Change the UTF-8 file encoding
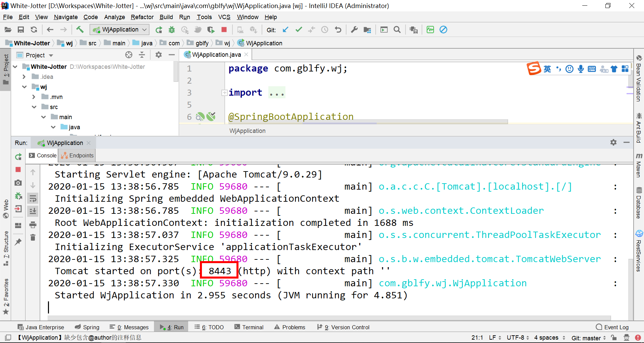 tap(518, 338)
